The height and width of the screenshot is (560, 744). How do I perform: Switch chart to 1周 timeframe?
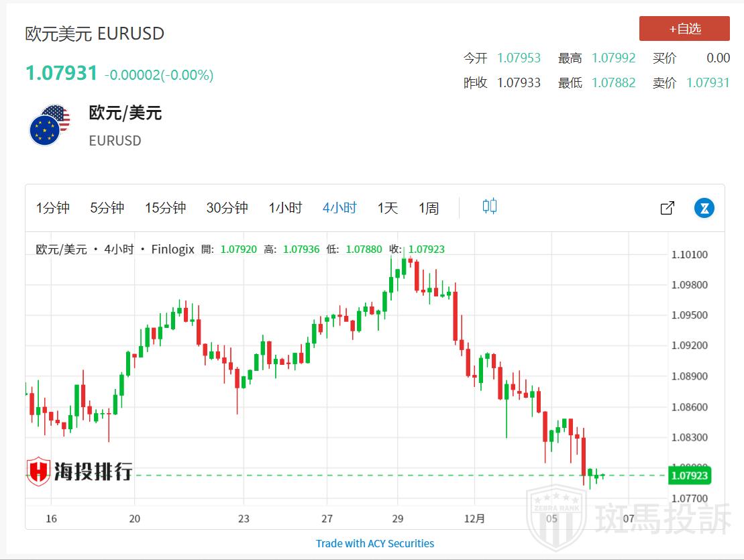[429, 208]
